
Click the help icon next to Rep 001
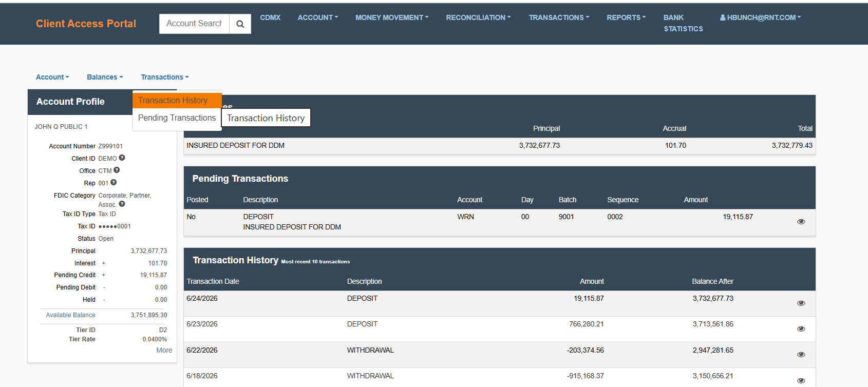pos(114,183)
